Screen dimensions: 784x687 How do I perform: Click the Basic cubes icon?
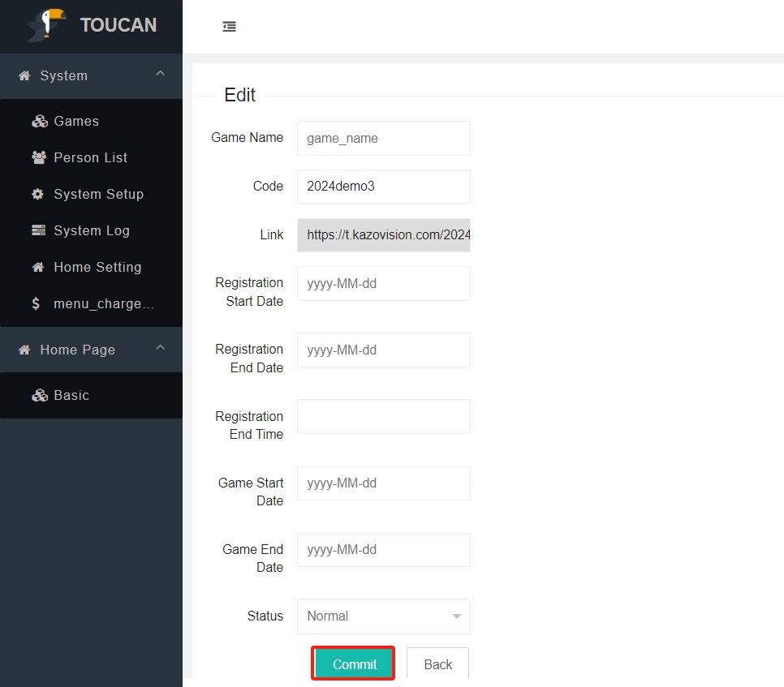pyautogui.click(x=39, y=396)
